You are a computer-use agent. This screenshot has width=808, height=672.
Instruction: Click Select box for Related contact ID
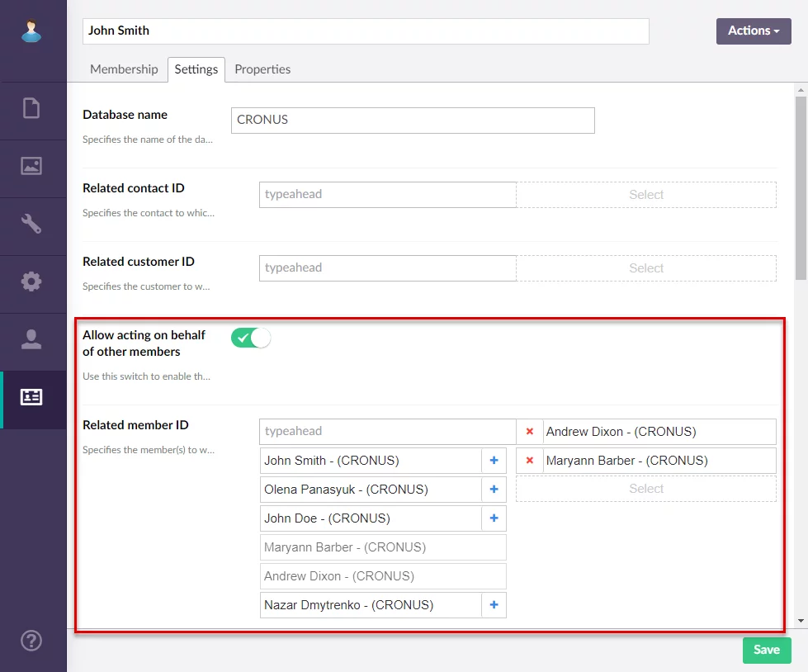click(x=645, y=195)
